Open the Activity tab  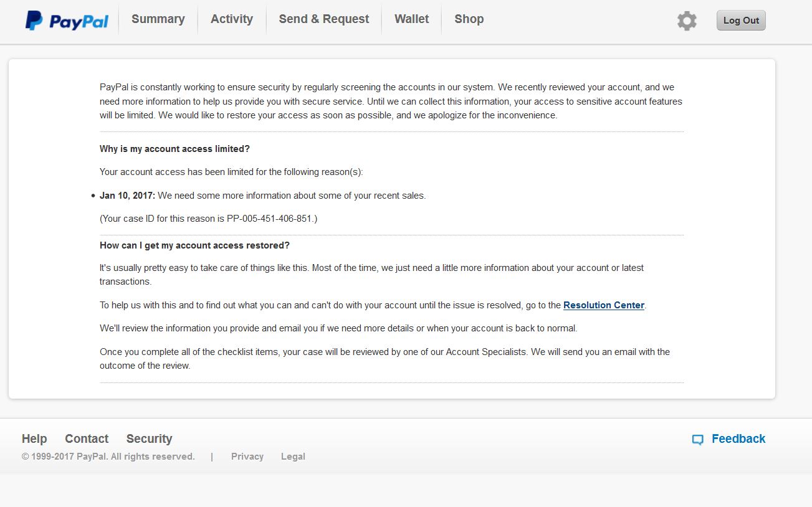click(232, 19)
